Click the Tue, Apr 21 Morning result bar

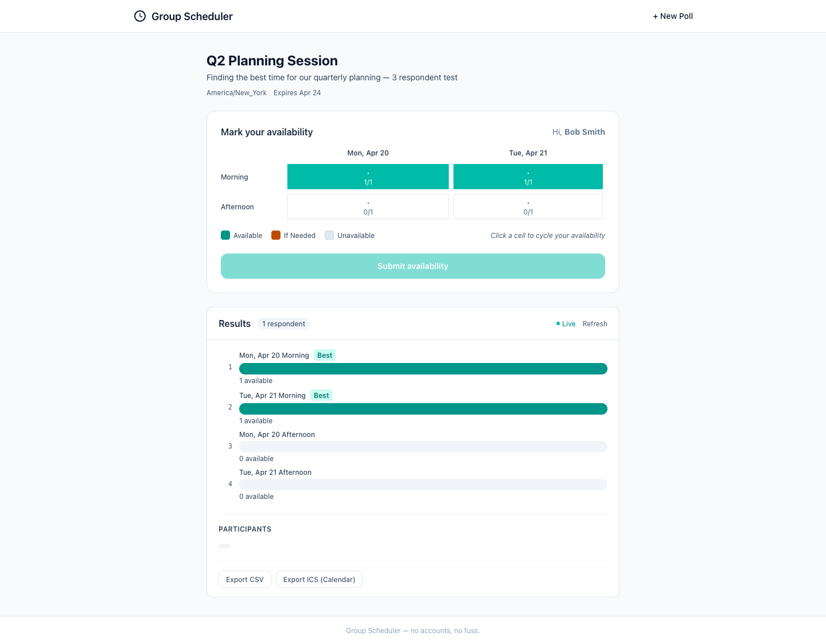423,409
